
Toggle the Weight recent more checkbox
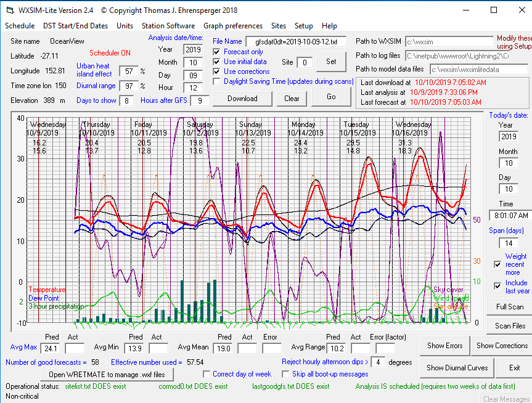pos(497,264)
